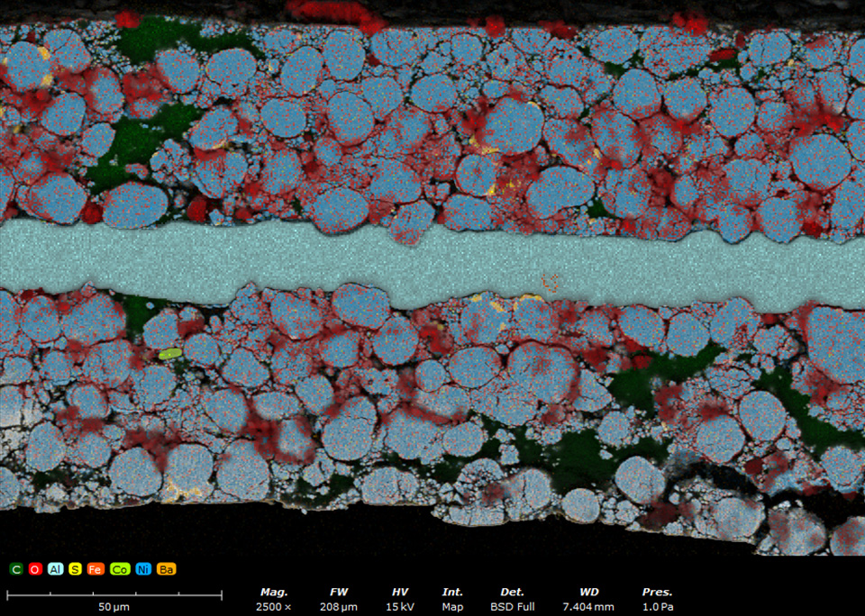Click the 15 kV voltage value
The width and height of the screenshot is (865, 616).
tap(400, 607)
